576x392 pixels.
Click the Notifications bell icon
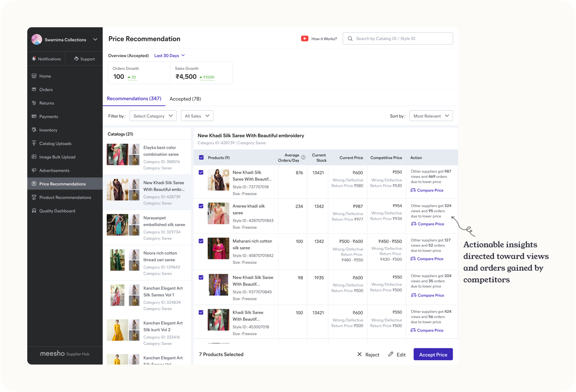click(x=34, y=59)
